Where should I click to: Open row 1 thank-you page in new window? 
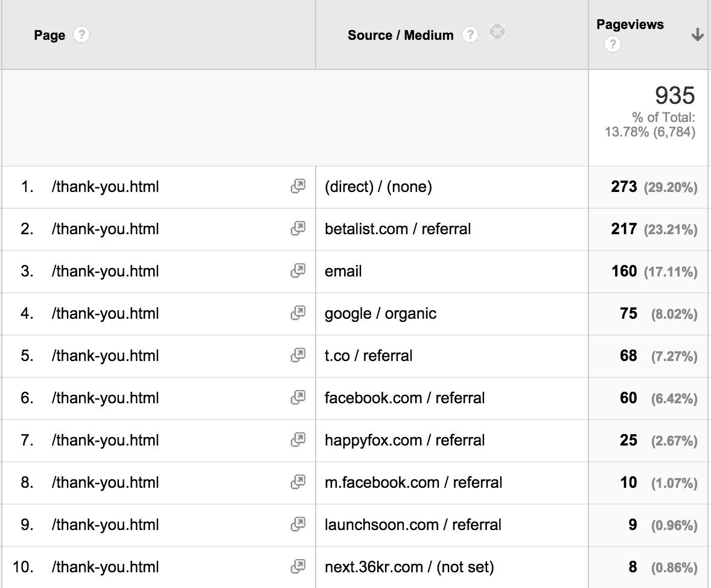click(x=298, y=187)
